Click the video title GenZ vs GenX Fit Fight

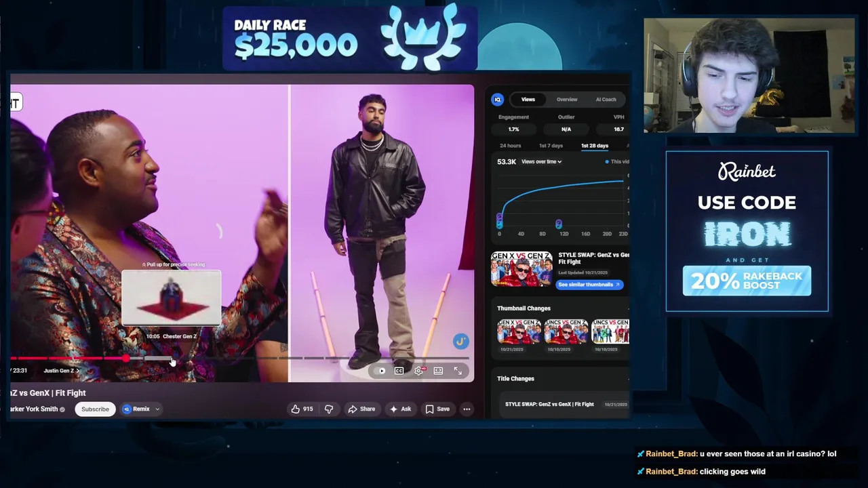(48, 393)
